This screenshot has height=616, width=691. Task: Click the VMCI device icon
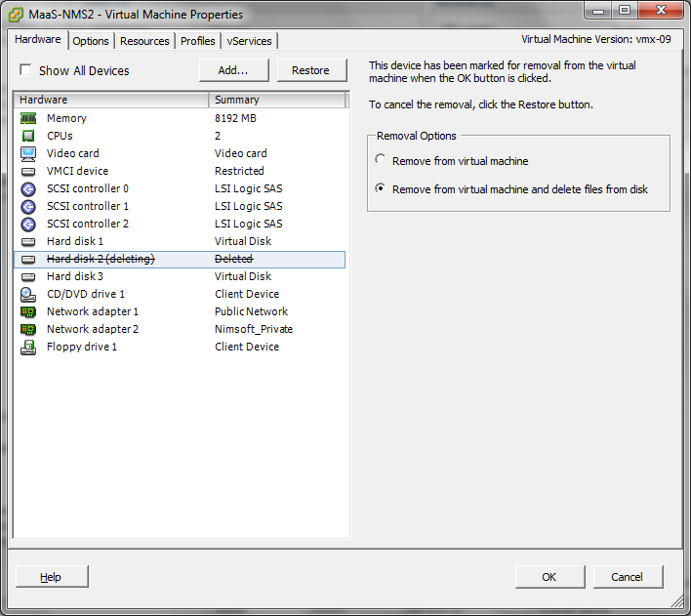tap(28, 171)
